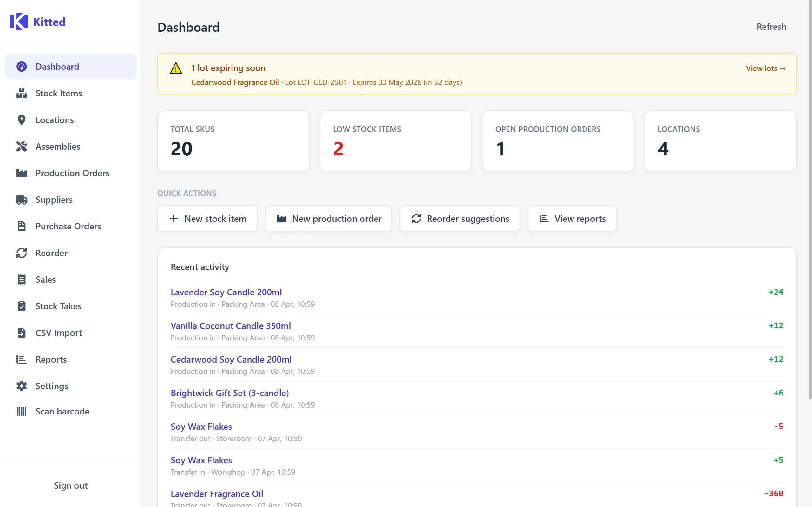Open the New production order action

(328, 219)
